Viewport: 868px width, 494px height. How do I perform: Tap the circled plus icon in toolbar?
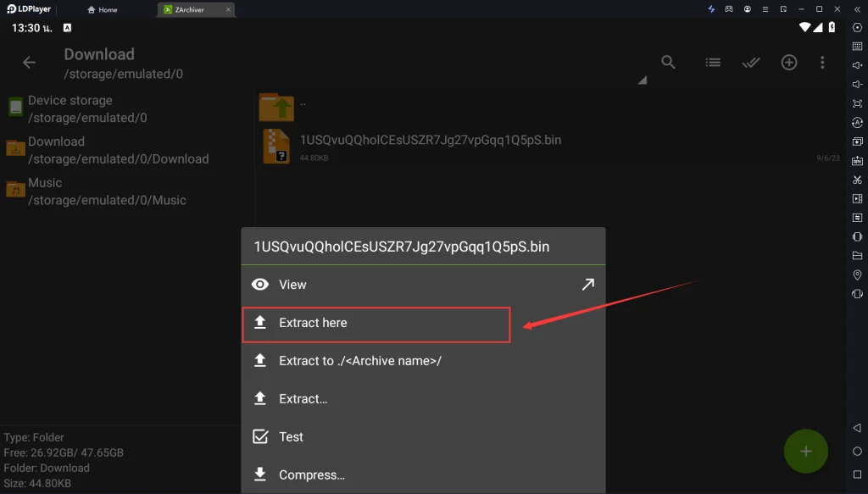(789, 62)
